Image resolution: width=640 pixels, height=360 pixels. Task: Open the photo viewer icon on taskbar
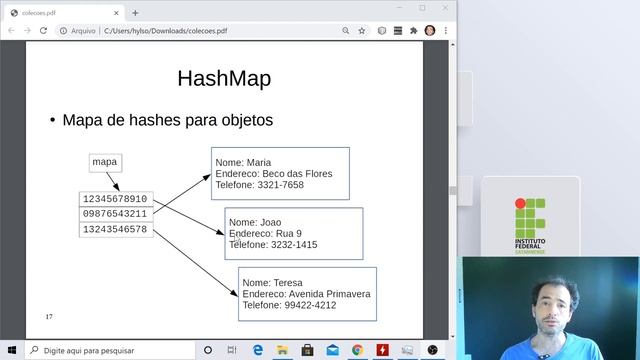(x=407, y=350)
